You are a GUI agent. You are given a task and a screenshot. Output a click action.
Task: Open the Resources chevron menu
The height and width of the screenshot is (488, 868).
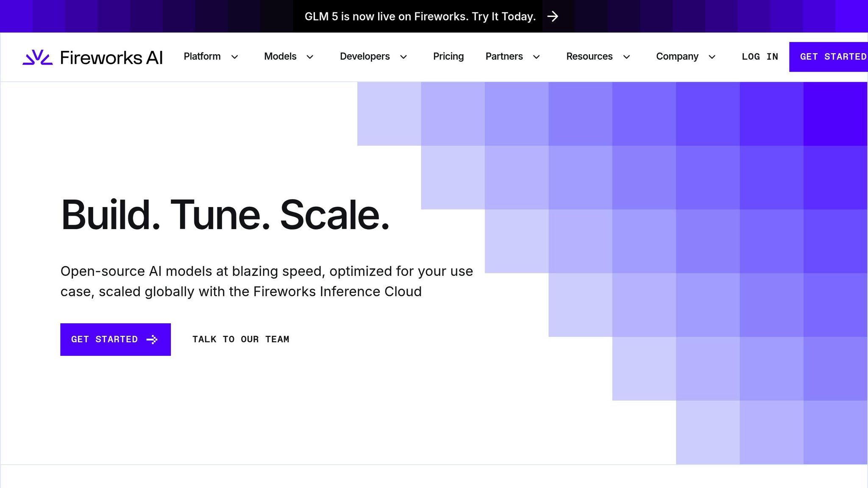[x=626, y=57]
